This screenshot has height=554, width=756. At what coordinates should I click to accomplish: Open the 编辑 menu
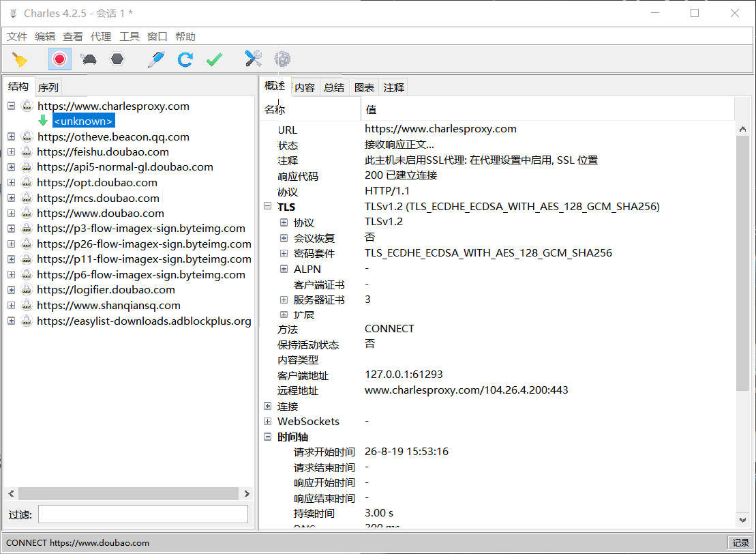point(45,37)
